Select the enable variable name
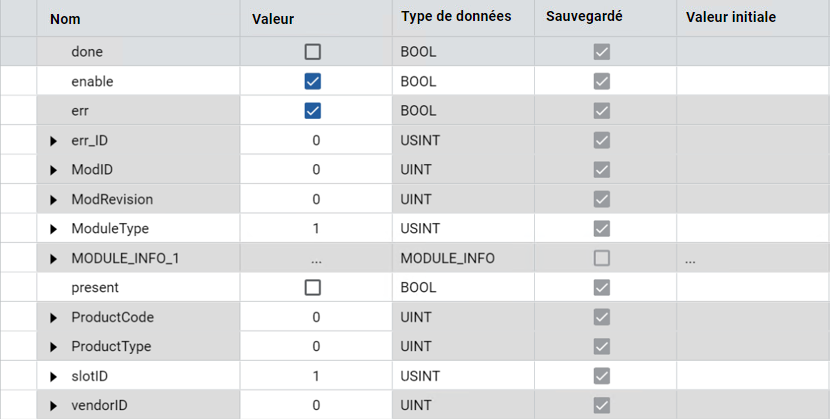Viewport: 831px width, 420px height. pos(92,82)
